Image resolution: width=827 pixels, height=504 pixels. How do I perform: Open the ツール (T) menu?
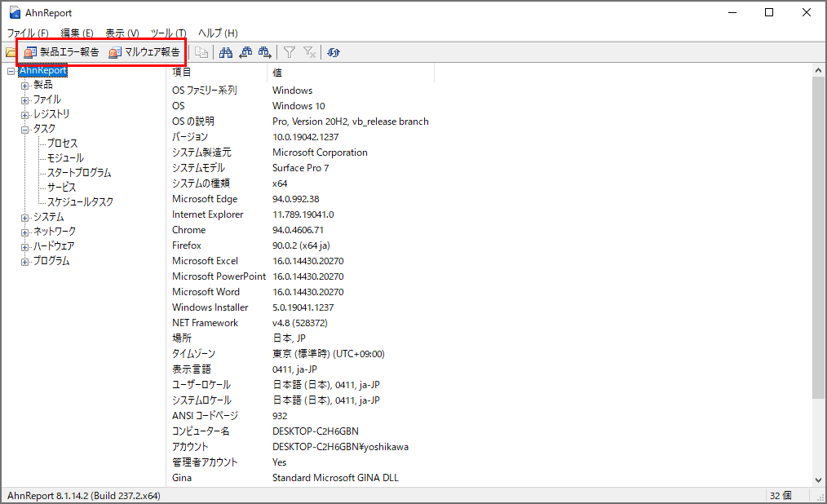coord(168,33)
